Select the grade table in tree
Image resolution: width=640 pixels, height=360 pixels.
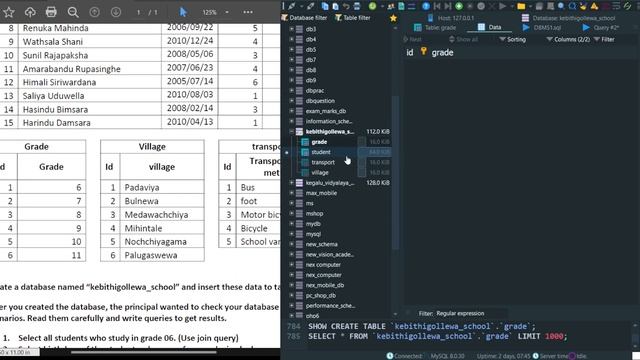319,142
